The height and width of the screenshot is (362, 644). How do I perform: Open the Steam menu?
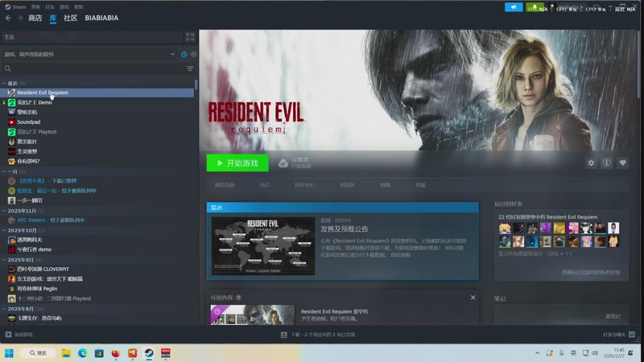(x=15, y=7)
